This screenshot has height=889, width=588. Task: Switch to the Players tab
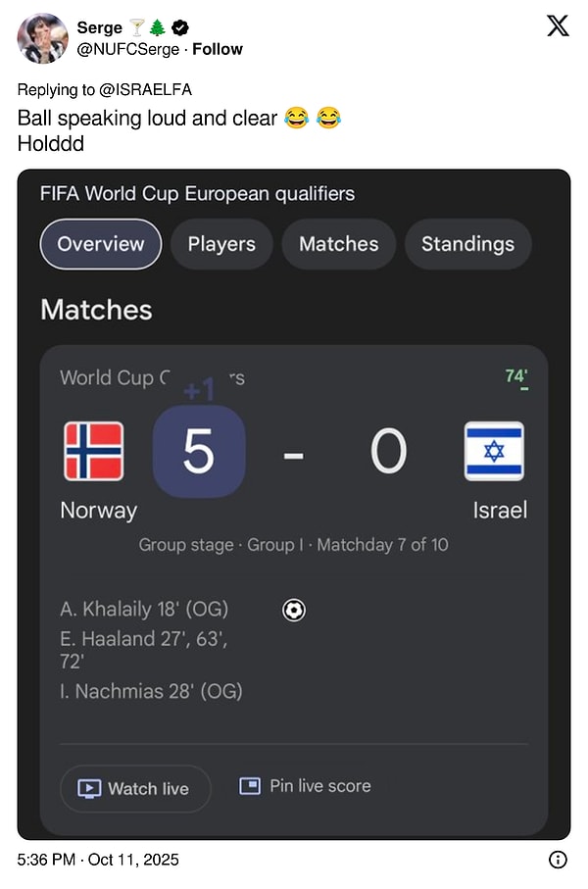(221, 244)
